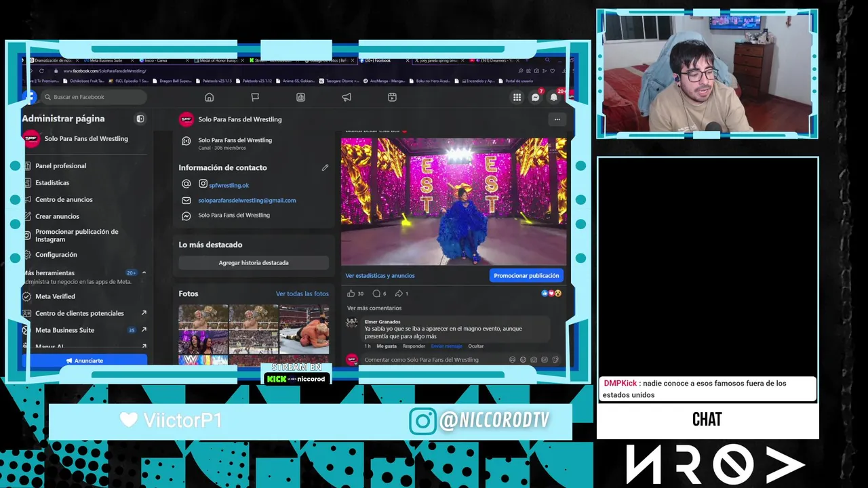Click Promocionar publicación button

526,275
